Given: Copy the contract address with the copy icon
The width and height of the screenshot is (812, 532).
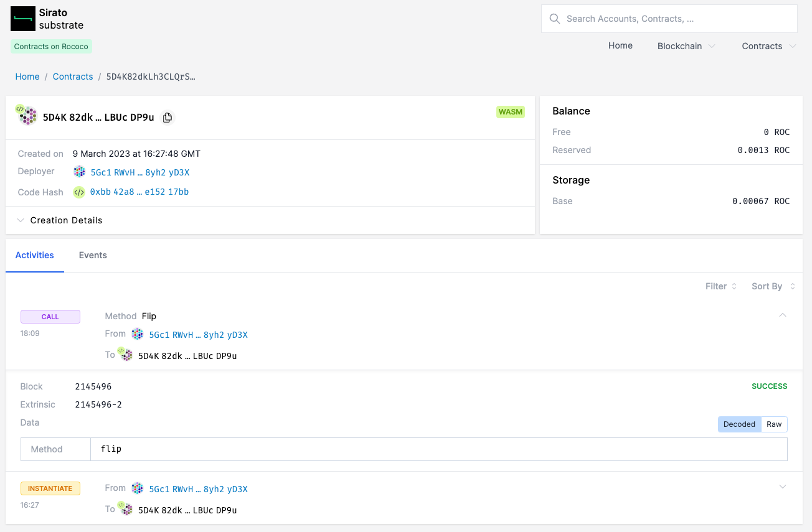Looking at the screenshot, I should (167, 118).
